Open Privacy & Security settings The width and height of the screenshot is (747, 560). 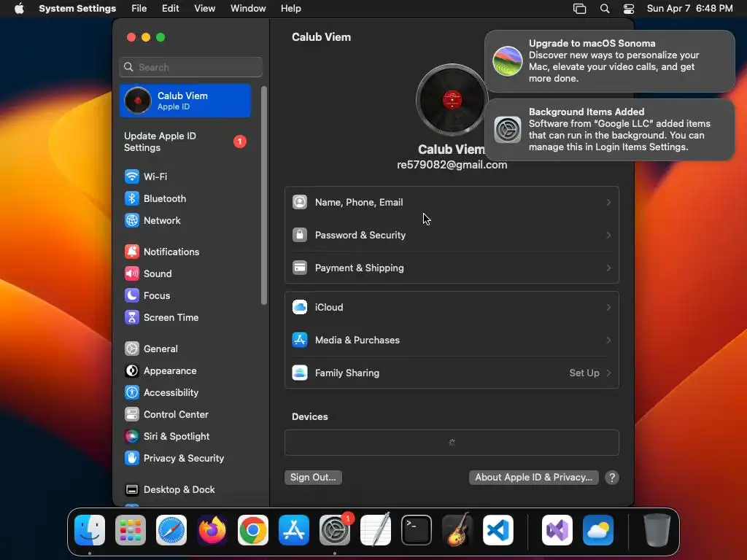pos(174,459)
